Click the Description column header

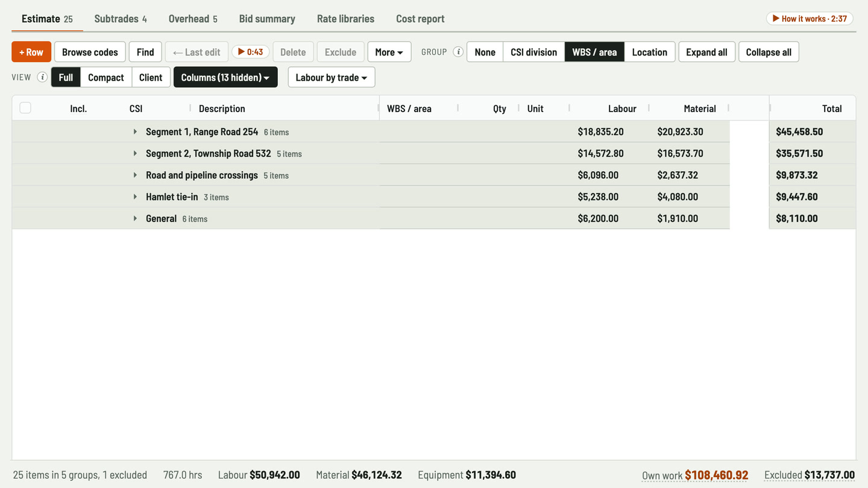(222, 108)
